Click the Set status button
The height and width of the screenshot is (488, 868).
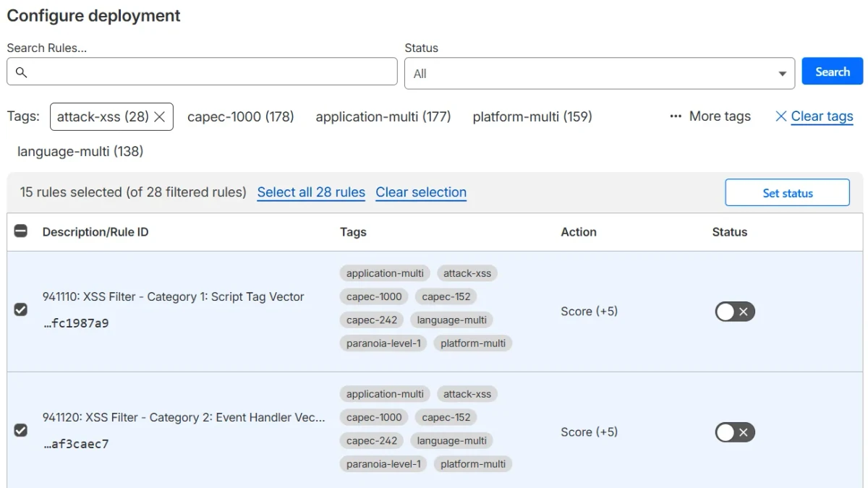[x=788, y=193]
